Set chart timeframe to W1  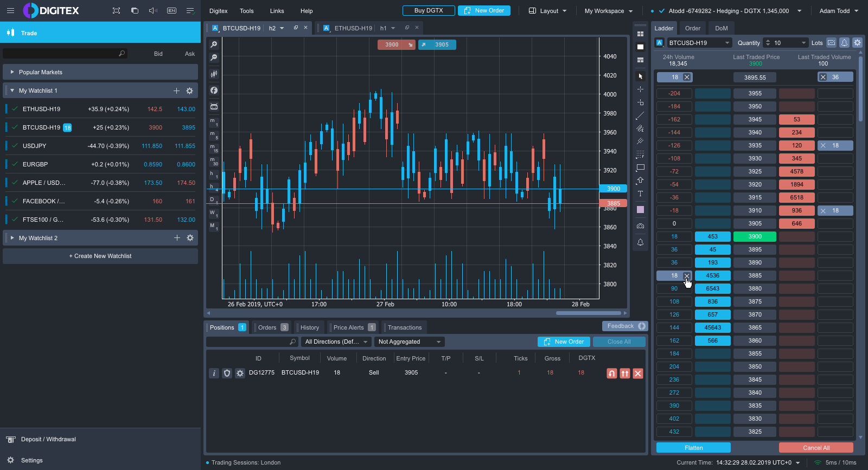[214, 214]
